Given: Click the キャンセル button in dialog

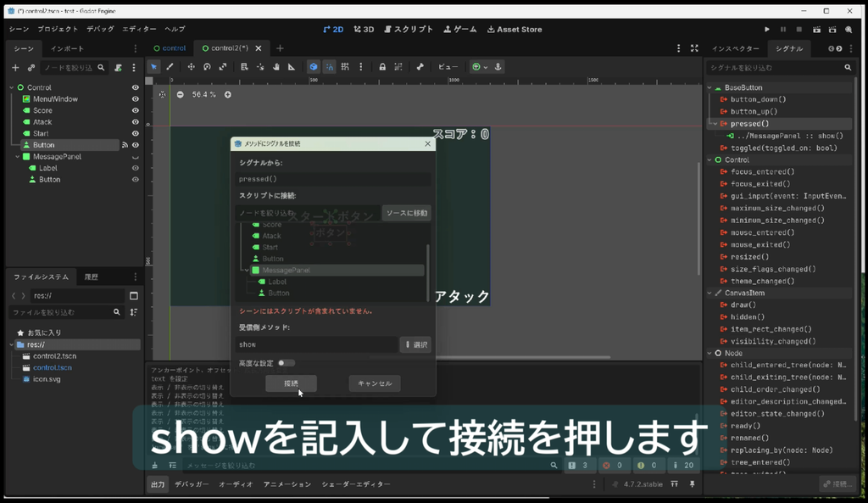Looking at the screenshot, I should (375, 383).
